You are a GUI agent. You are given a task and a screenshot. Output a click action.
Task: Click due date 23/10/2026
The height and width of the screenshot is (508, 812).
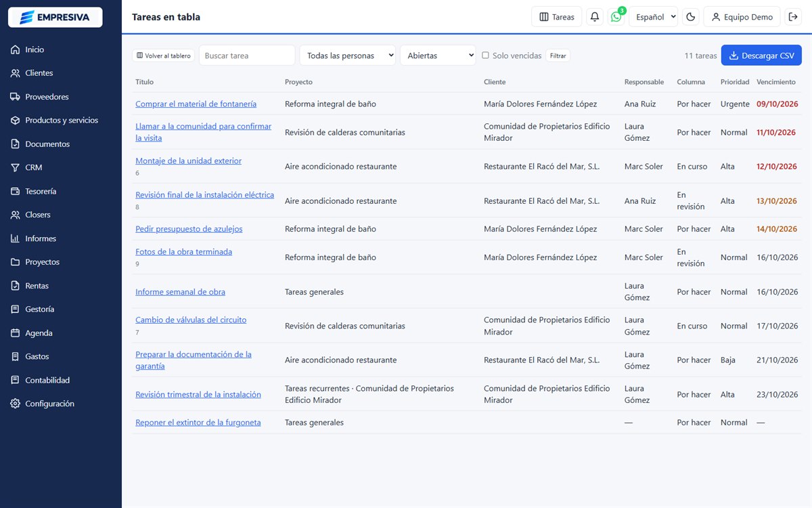pyautogui.click(x=777, y=395)
